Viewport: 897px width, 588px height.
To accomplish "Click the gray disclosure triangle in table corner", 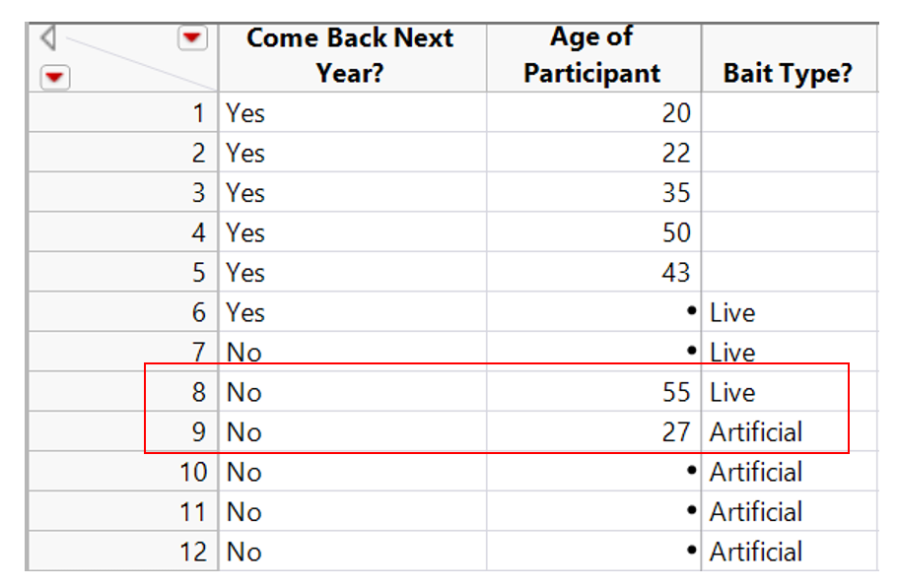I will point(47,39).
